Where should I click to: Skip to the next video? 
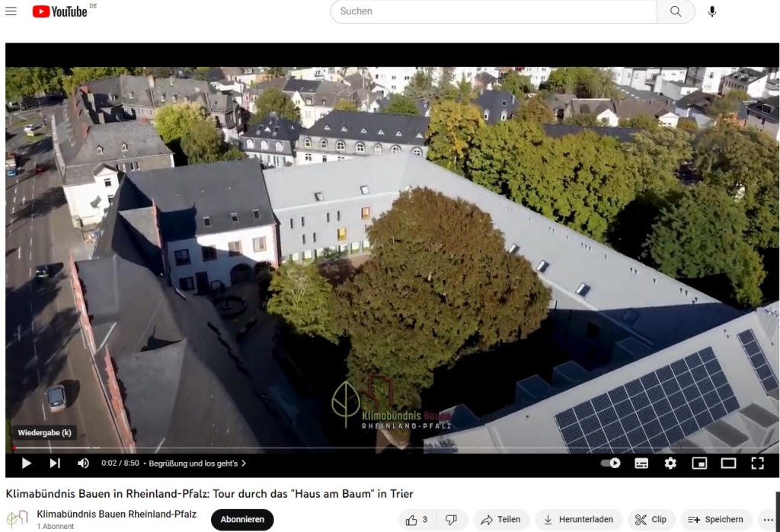tap(54, 461)
